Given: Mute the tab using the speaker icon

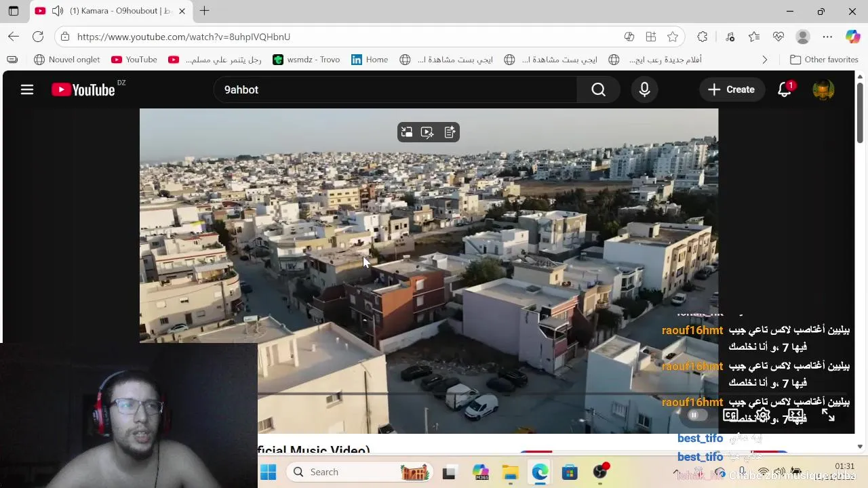Looking at the screenshot, I should click(58, 11).
